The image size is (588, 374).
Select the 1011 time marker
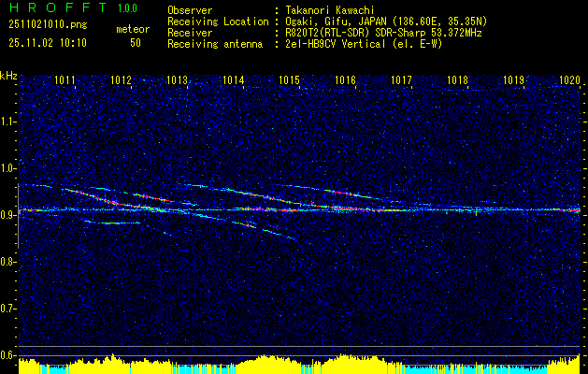click(65, 81)
